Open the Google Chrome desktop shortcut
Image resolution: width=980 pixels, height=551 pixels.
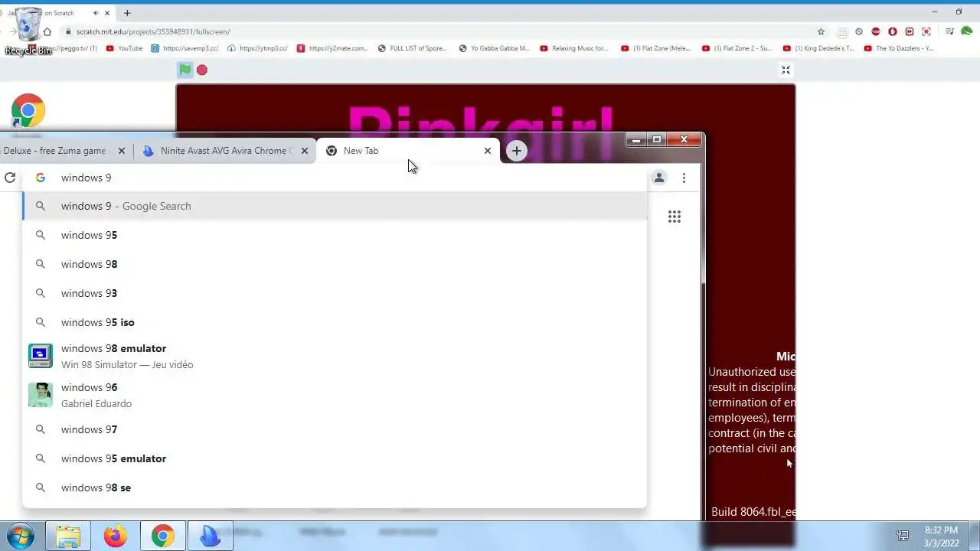coord(28,112)
